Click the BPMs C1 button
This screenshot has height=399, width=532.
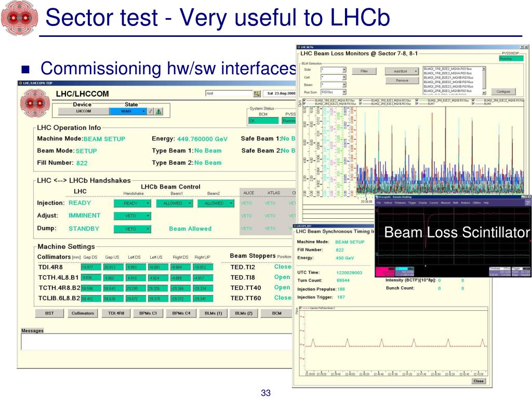148,313
